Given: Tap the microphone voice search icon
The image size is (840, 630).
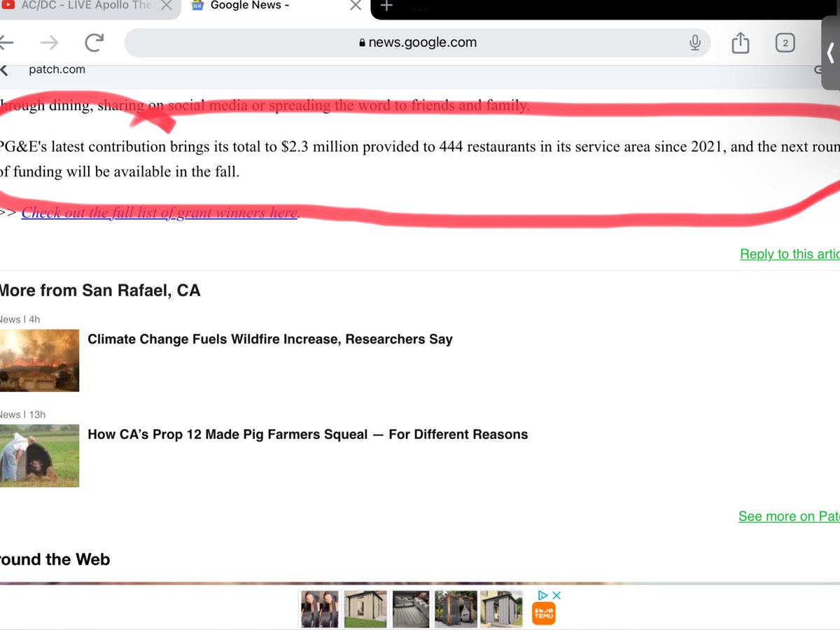Looking at the screenshot, I should tap(695, 43).
